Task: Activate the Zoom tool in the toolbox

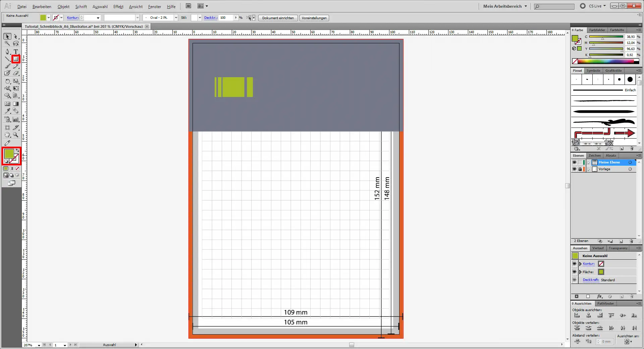Action: click(15, 134)
